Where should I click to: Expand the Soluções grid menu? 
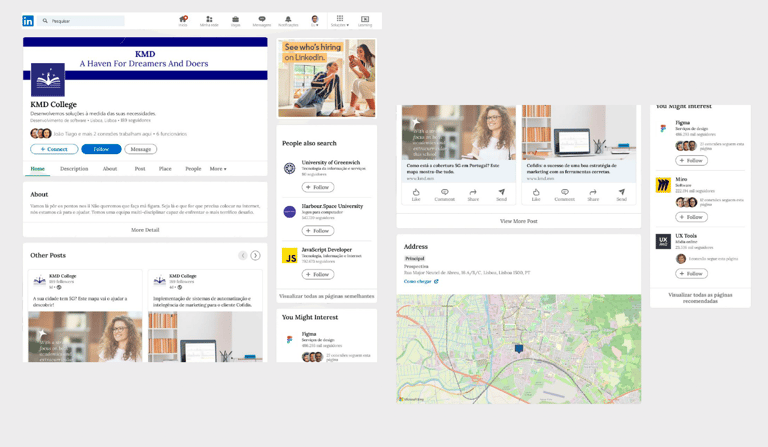pyautogui.click(x=339, y=21)
